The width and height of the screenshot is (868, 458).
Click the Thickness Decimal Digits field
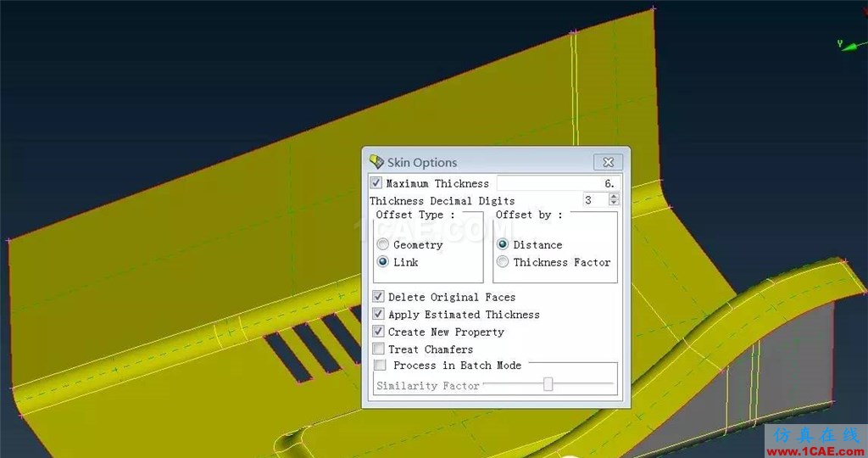(x=595, y=200)
